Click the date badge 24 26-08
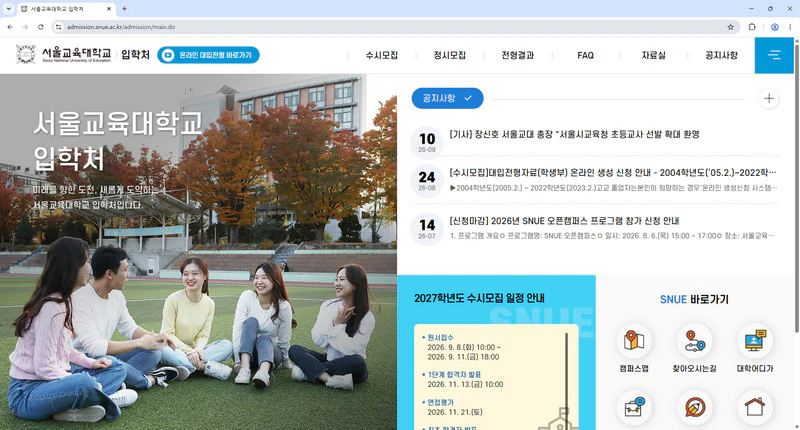 point(427,181)
